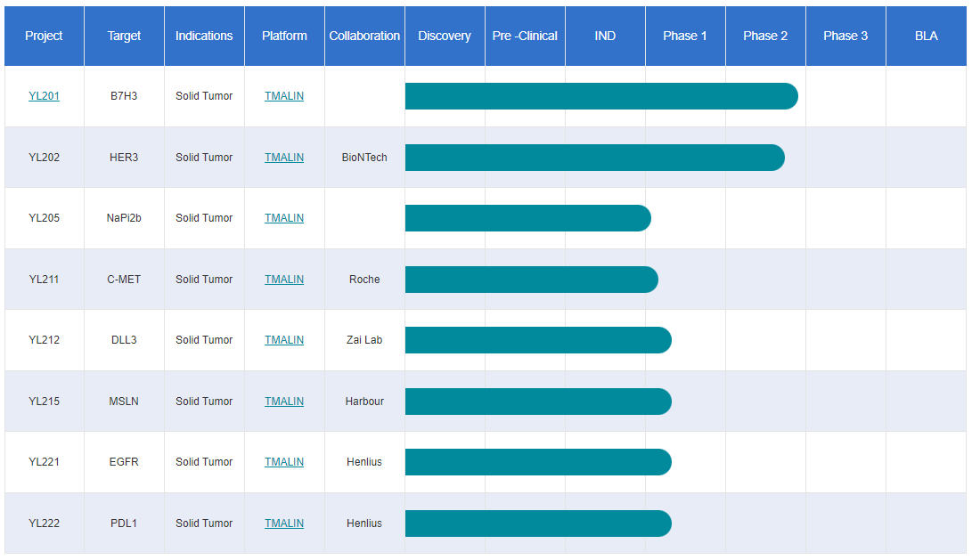
Task: Click the BLA column header
Action: pyautogui.click(x=926, y=36)
